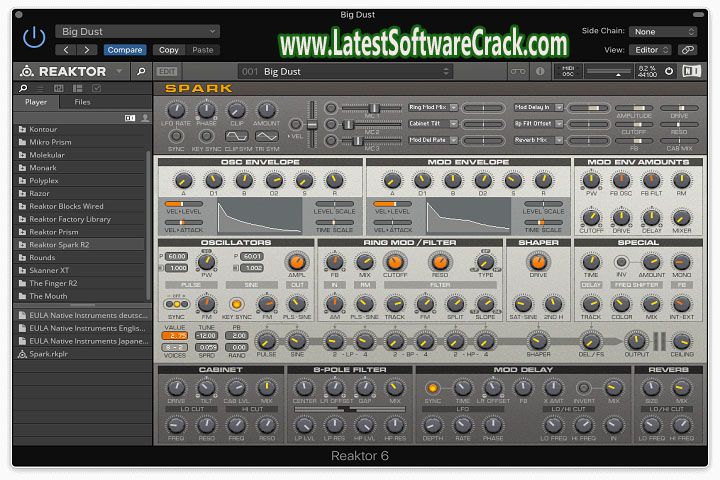The width and height of the screenshot is (720, 480).
Task: Switch to the Player tab
Action: click(x=36, y=102)
